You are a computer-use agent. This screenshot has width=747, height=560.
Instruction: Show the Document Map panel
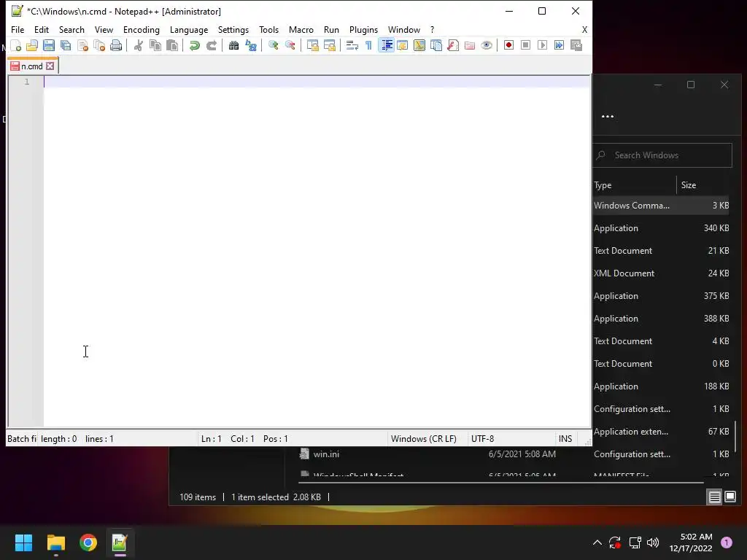coord(419,45)
